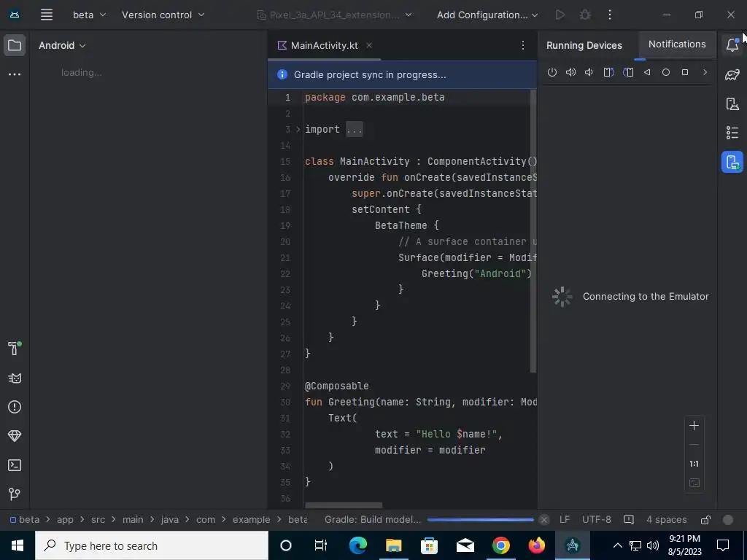Screen dimensions: 747x560
Task: Click the app breadcrumb
Action: (65, 519)
